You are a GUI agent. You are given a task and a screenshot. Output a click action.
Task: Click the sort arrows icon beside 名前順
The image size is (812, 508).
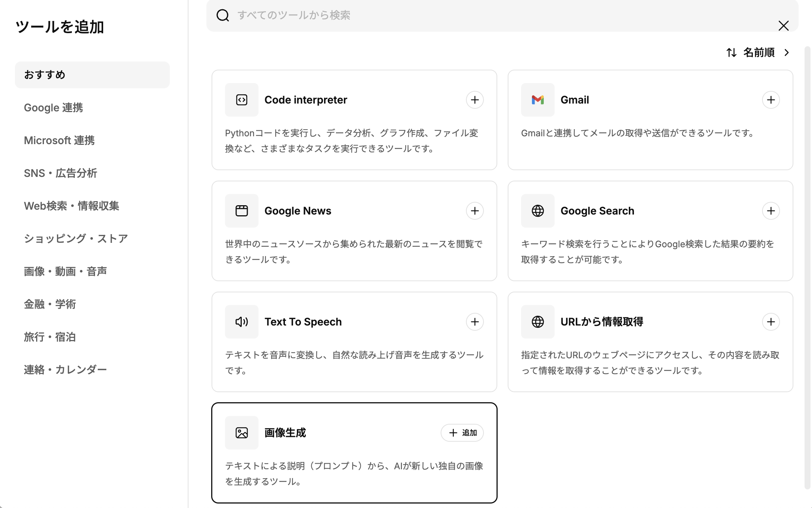[731, 53]
